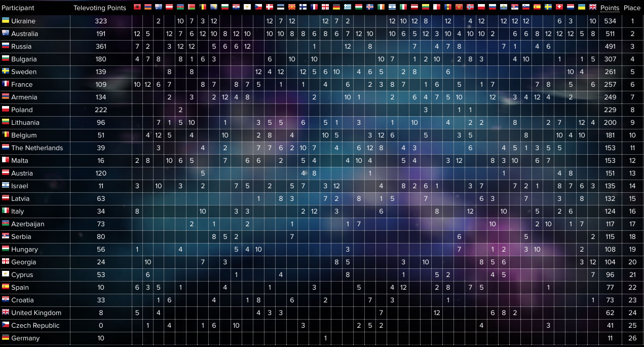Click Russia's televoting points value 361
This screenshot has width=644, height=347.
point(101,46)
